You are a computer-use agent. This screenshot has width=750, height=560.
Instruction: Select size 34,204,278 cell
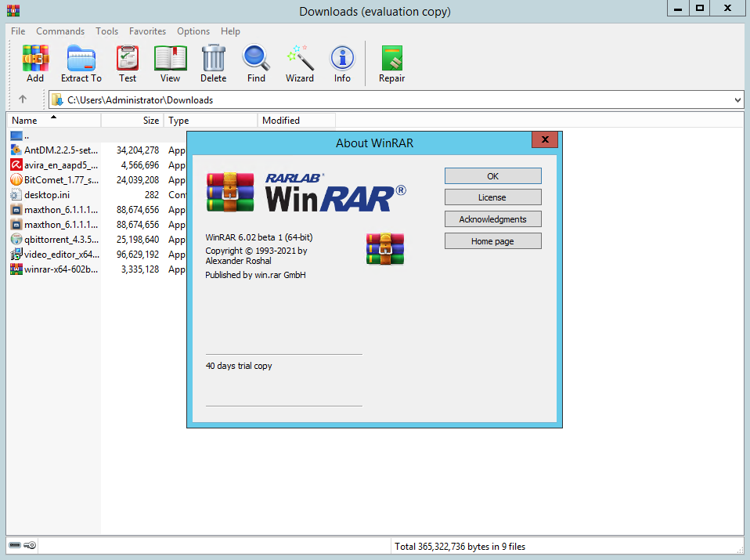coord(138,150)
